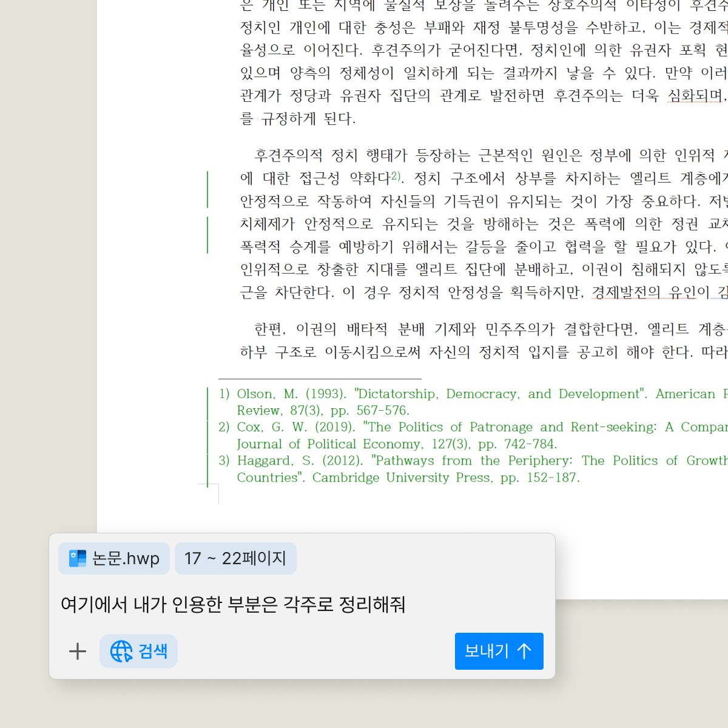Click the text "Cambridge University Press, pp. 152-187."
This screenshot has height=728, width=728.
[x=446, y=477]
